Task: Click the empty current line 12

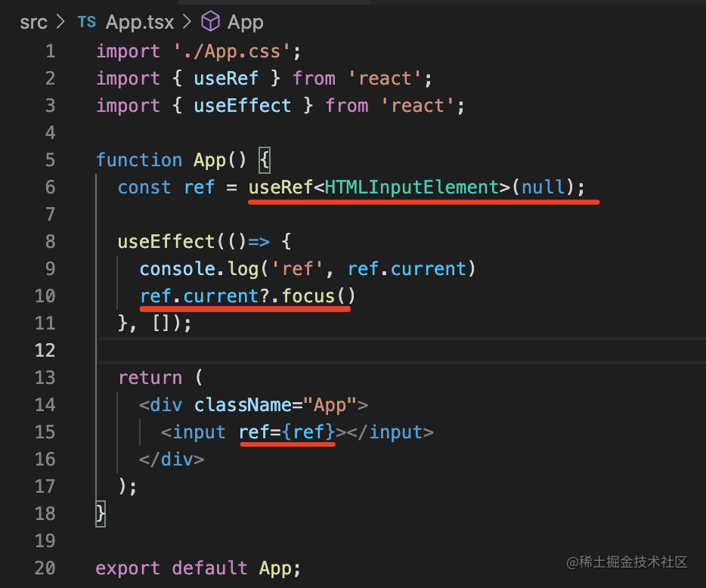Action: (x=401, y=350)
